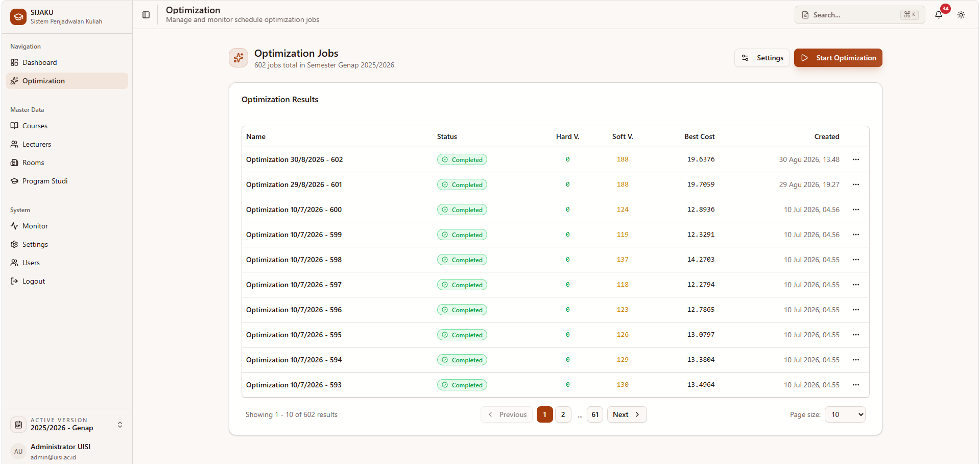Open Program Studi page
The width and height of the screenshot is (980, 464).
pos(67,181)
